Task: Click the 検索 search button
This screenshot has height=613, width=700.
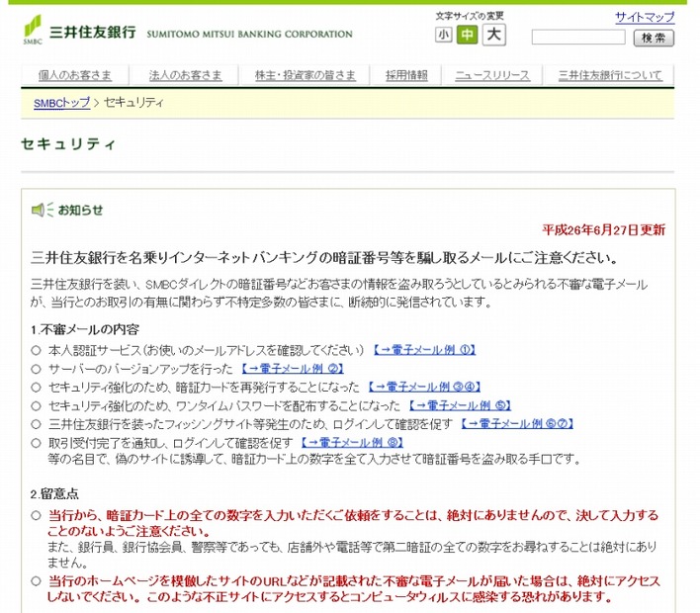Action: (654, 38)
